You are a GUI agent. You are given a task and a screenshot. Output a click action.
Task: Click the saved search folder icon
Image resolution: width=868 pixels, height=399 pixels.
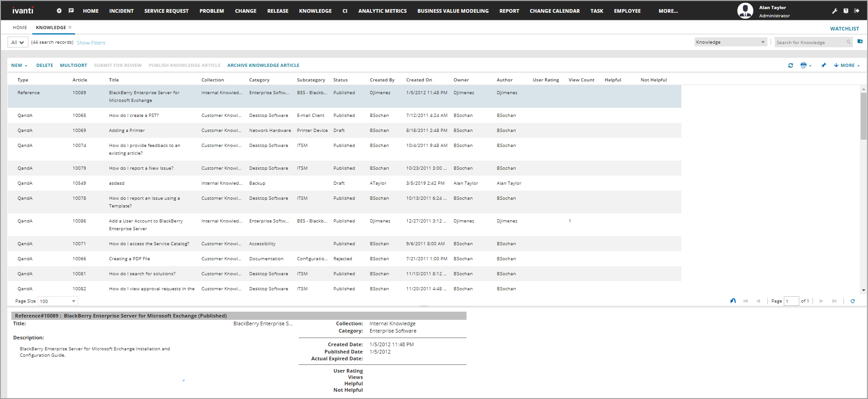[860, 41]
